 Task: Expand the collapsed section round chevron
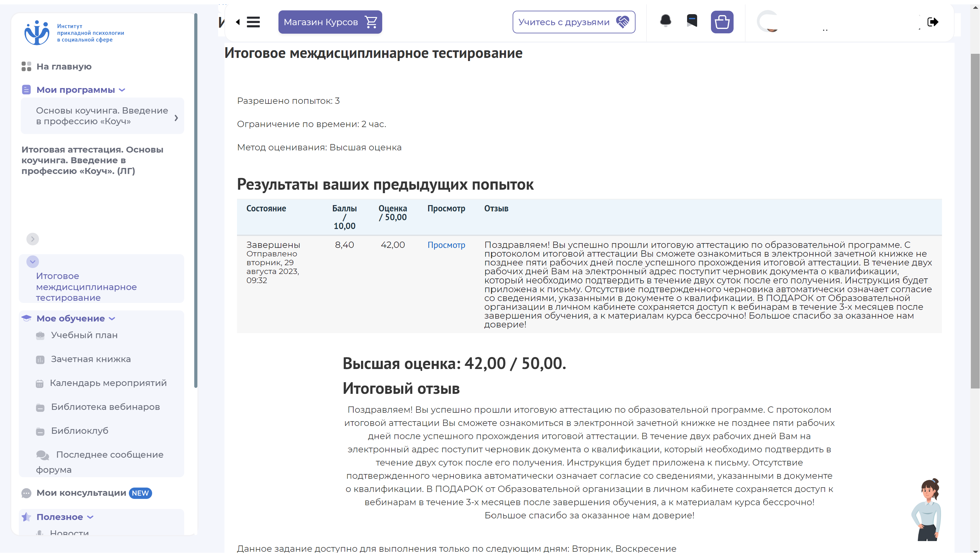coord(33,239)
